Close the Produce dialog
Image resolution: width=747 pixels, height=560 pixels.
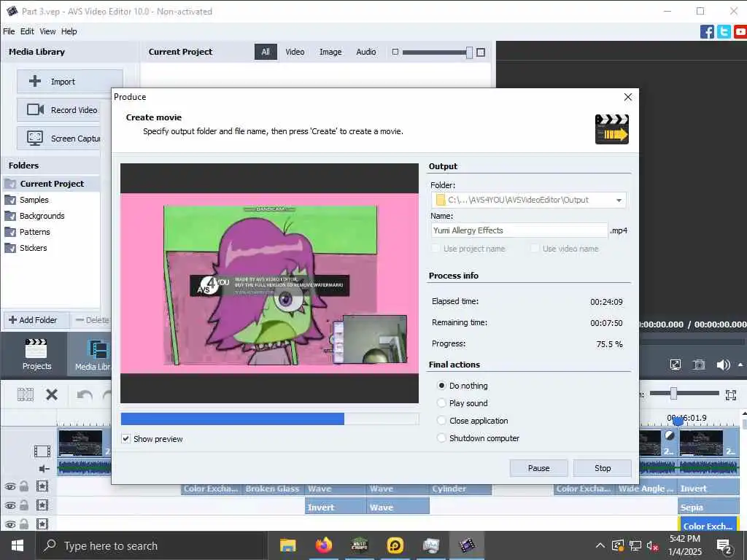tap(628, 97)
